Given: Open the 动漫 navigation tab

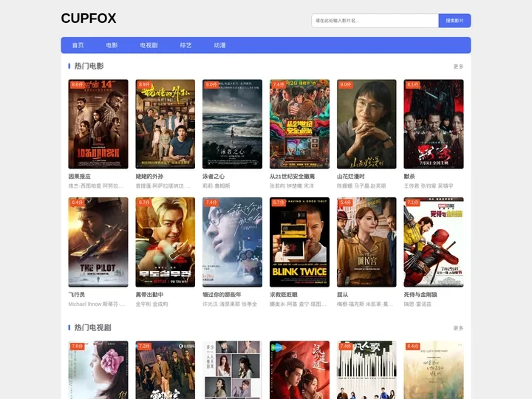Looking at the screenshot, I should (x=219, y=45).
